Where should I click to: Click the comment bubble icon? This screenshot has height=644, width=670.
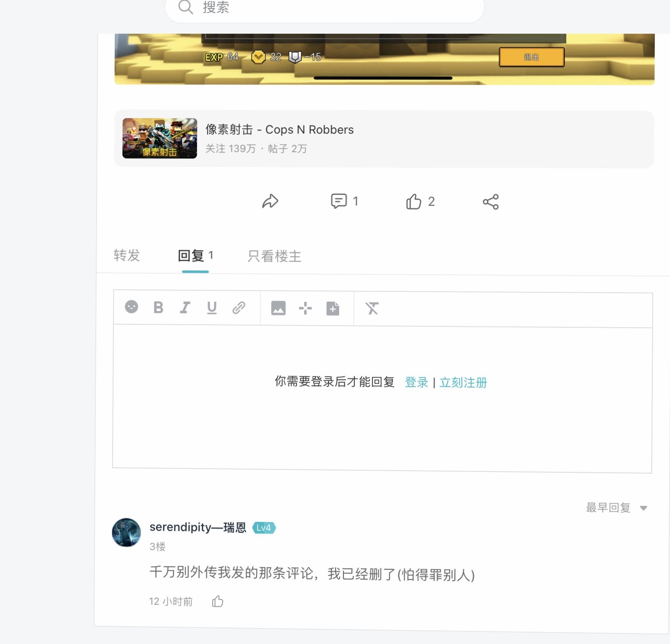pos(339,201)
